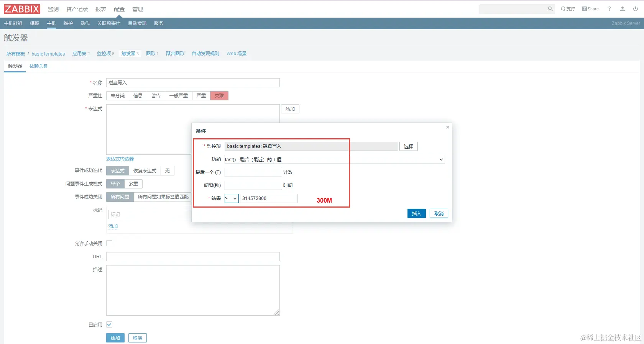Open the 表达式构造器 link
Screen dimensions: 644x344
[120, 159]
